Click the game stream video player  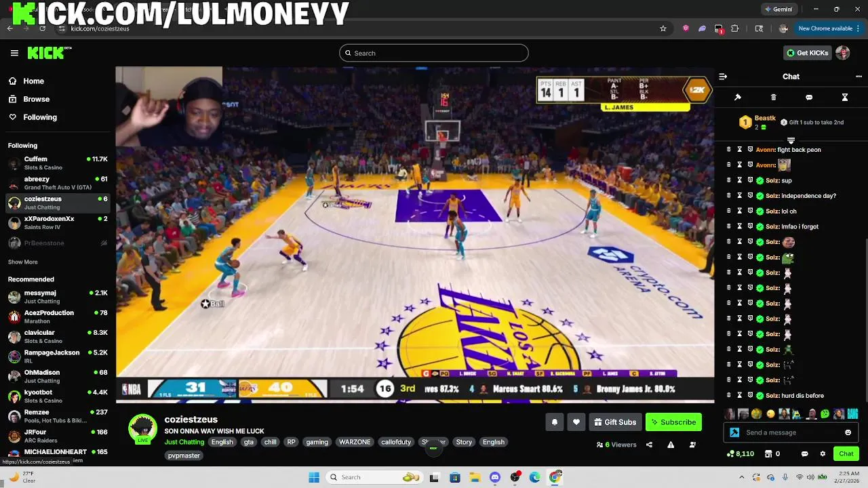[x=415, y=235]
